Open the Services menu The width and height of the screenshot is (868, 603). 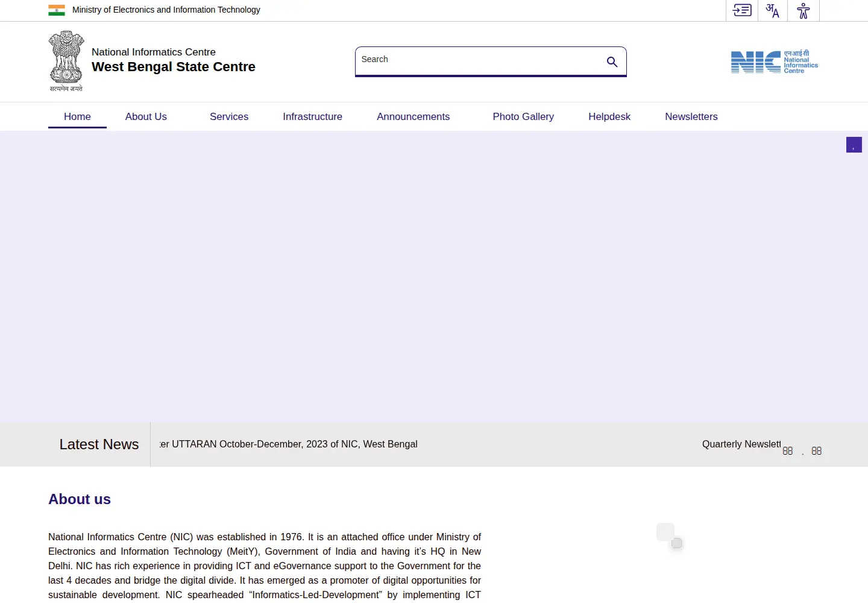(229, 116)
